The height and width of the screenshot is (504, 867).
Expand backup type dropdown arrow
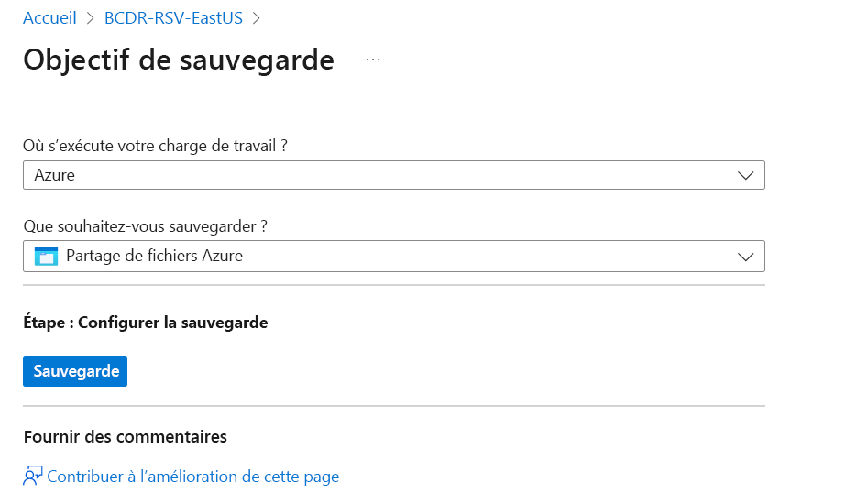[x=745, y=257]
